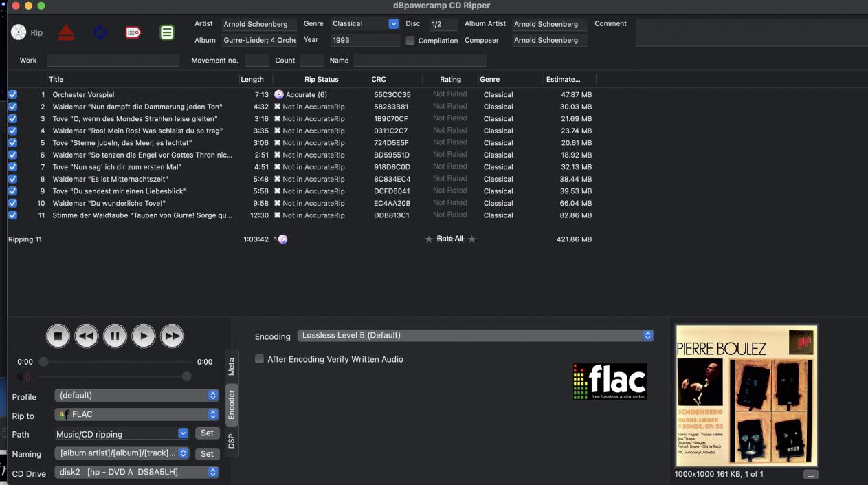Enable the Compilation checkbox

pyautogui.click(x=410, y=41)
